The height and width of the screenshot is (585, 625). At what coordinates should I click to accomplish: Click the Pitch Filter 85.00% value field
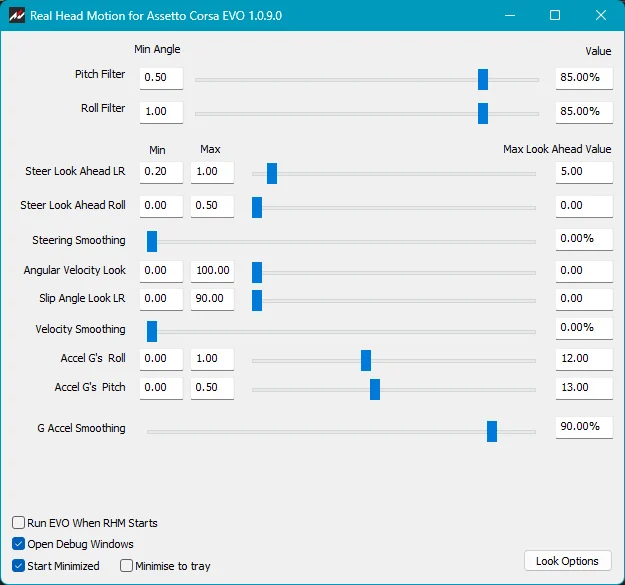pos(584,78)
